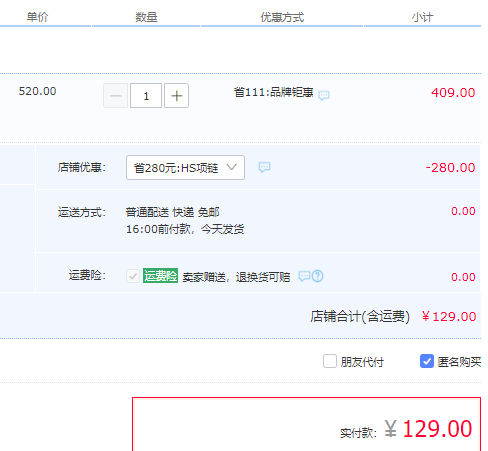Decrease quantity with the minus button

click(x=116, y=96)
